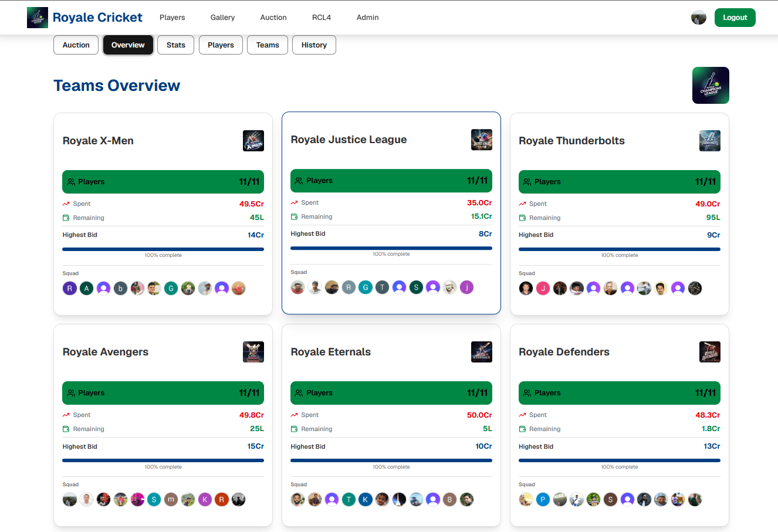
Task: Open the Royale Eternals team logo
Action: pos(482,352)
